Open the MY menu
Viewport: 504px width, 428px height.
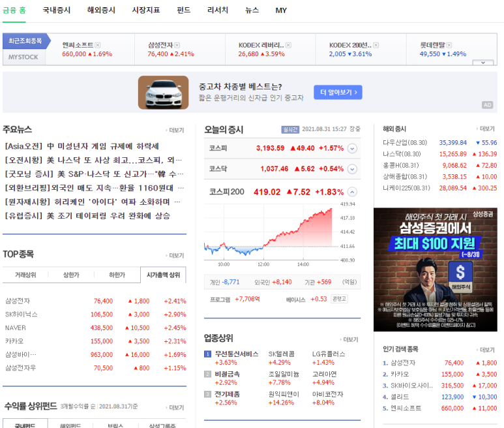[x=281, y=10]
